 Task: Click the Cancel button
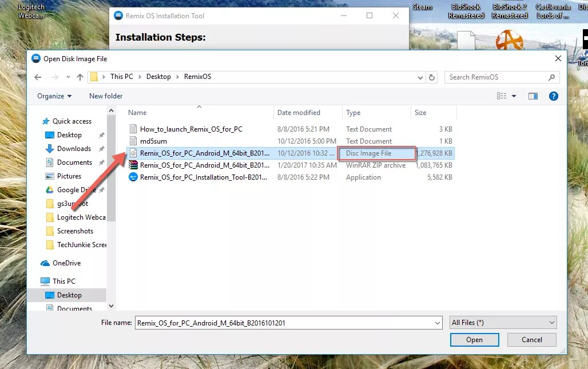pyautogui.click(x=532, y=340)
